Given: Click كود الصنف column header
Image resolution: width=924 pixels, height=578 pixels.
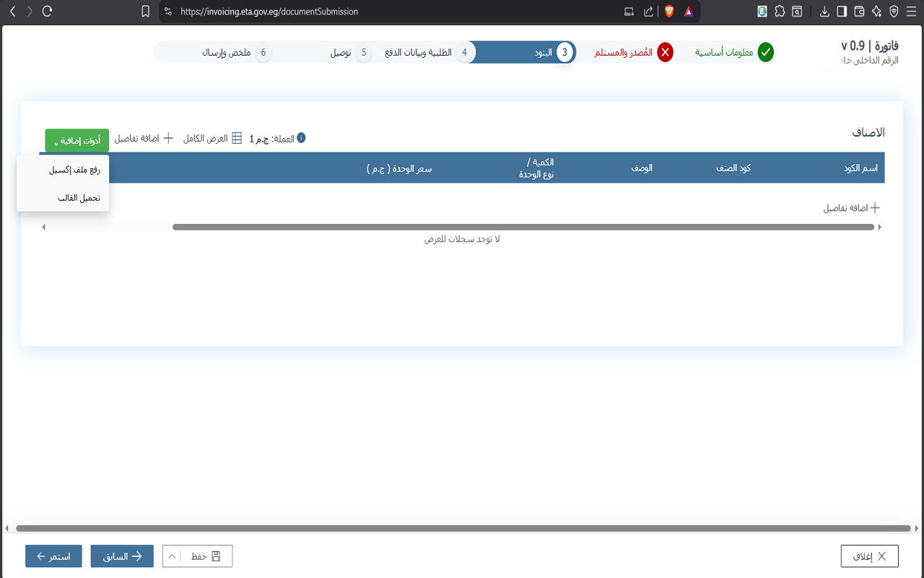Looking at the screenshot, I should pos(733,168).
